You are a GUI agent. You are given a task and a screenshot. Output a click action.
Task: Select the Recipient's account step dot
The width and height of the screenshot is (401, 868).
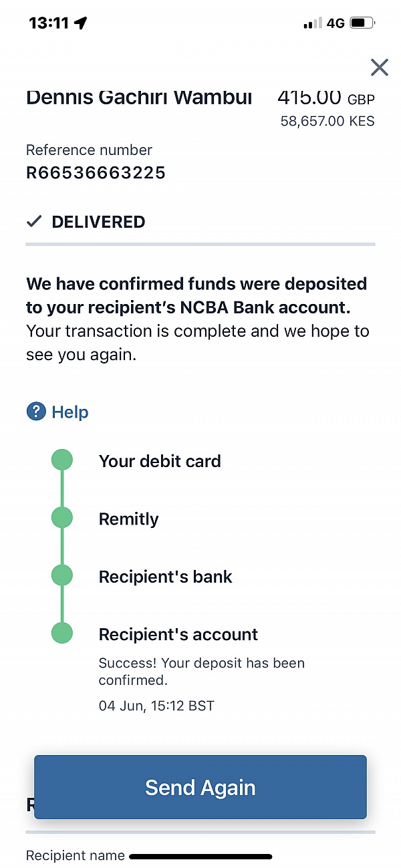point(62,633)
